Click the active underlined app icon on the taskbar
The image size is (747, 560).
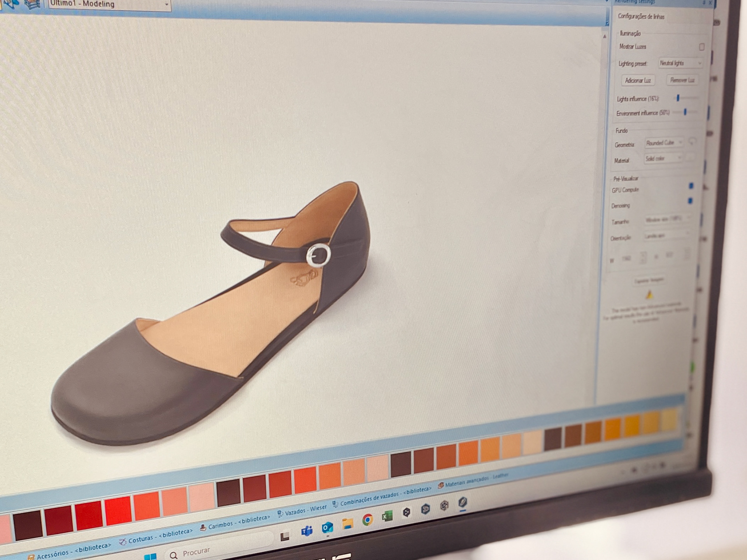[x=463, y=502]
